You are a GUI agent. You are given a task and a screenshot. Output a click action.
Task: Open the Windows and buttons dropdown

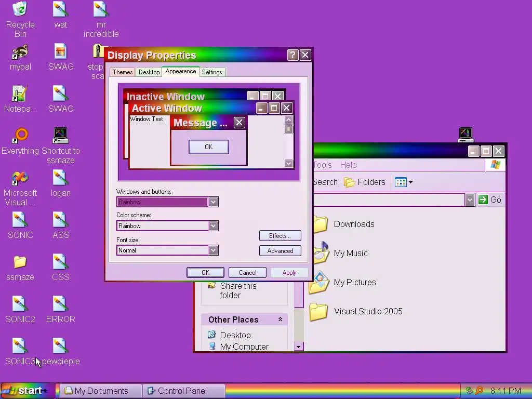pyautogui.click(x=213, y=202)
